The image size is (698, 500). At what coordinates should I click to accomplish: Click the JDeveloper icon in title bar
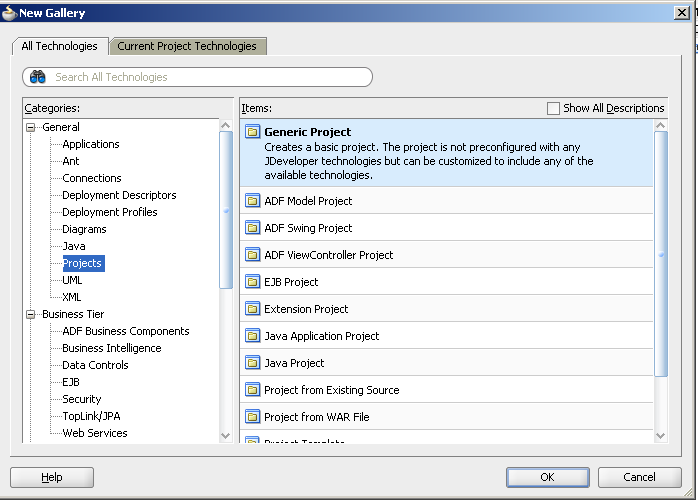pyautogui.click(x=9, y=13)
